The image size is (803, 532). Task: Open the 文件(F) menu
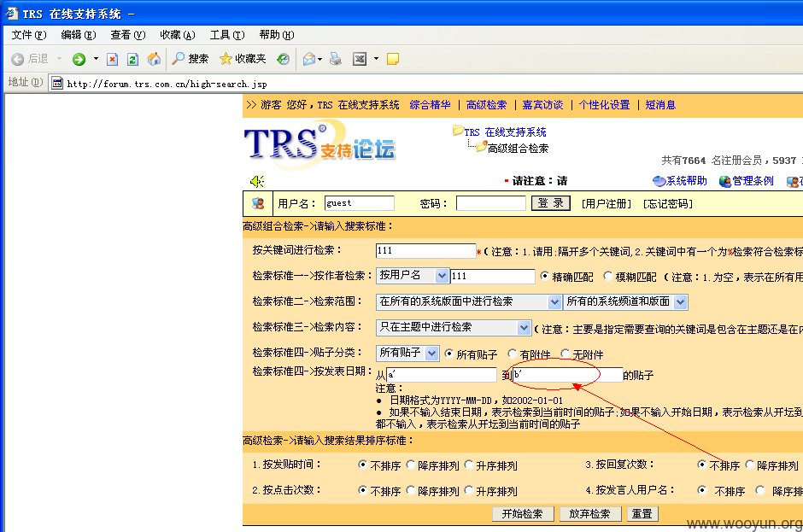(29, 35)
